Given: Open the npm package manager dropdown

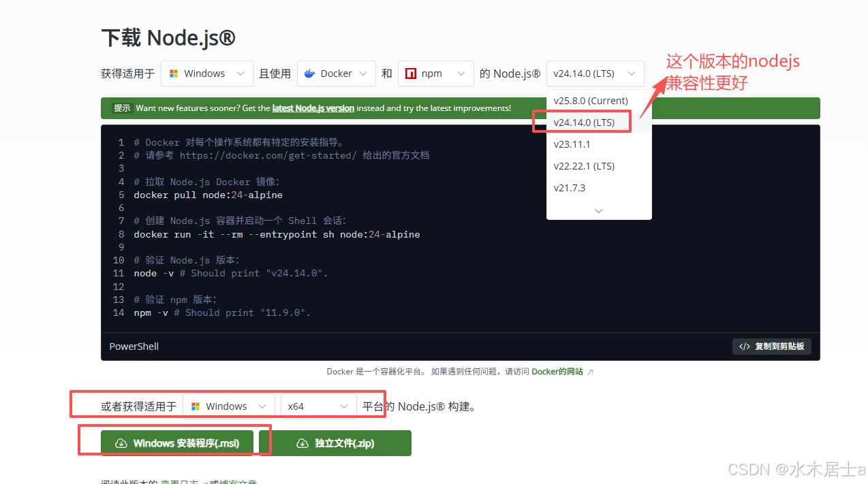Looking at the screenshot, I should tap(435, 74).
